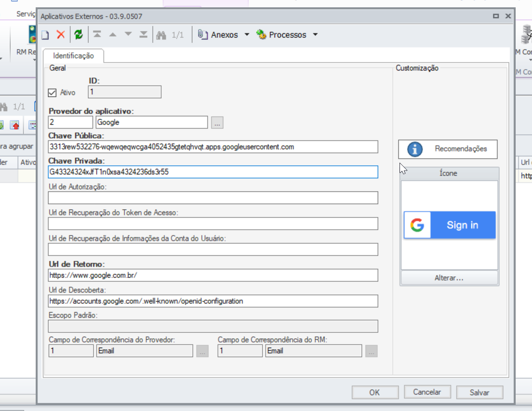This screenshot has width=532, height=411.
Task: Click the Ícone panel header
Action: [x=449, y=173]
